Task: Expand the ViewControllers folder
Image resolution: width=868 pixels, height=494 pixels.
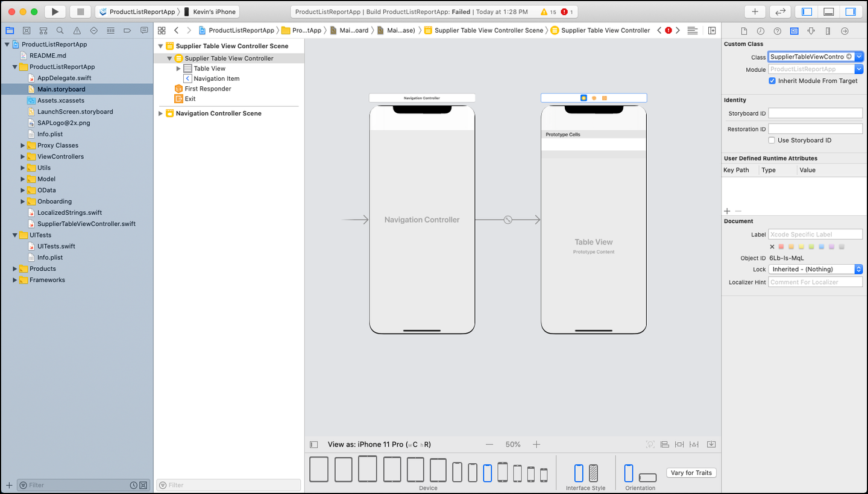Action: pyautogui.click(x=23, y=157)
